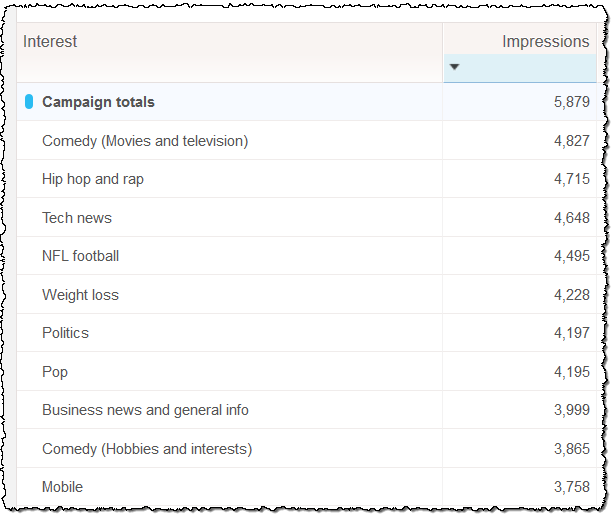Image resolution: width=615 pixels, height=521 pixels.
Task: Click the 4,827 impressions cell
Action: 571,141
